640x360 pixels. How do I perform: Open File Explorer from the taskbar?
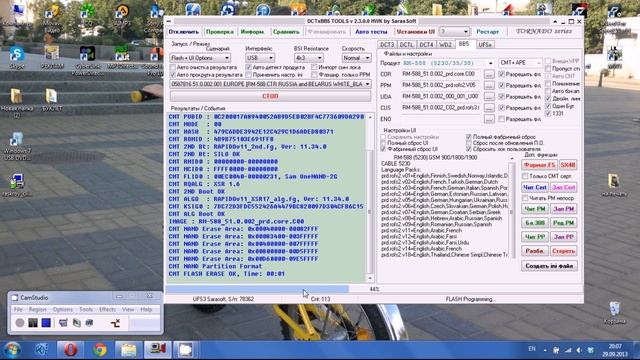click(x=129, y=350)
